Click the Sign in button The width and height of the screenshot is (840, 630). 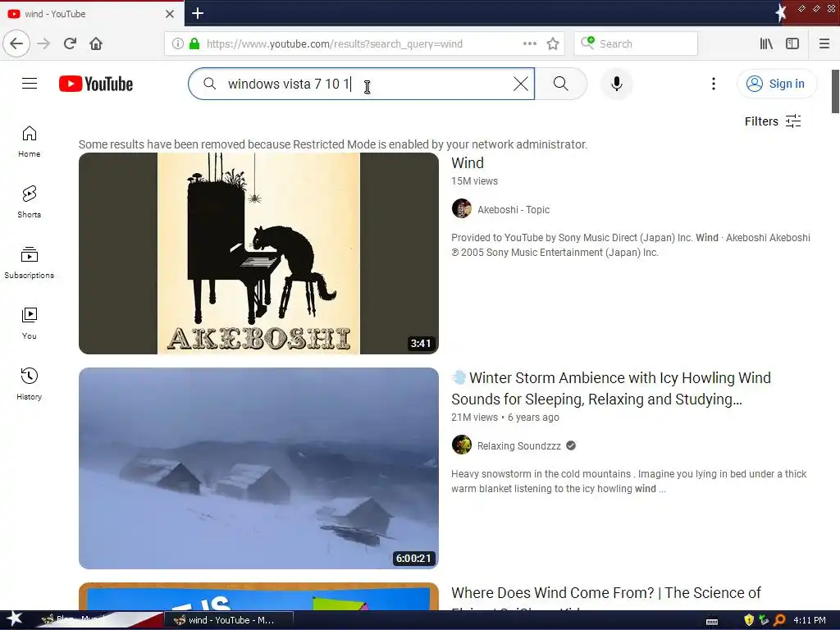(777, 84)
